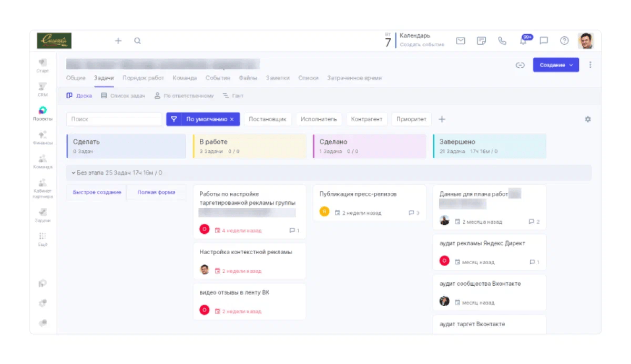Open the Затраченное время tab
The width and height of the screenshot is (631, 364).
coord(354,78)
